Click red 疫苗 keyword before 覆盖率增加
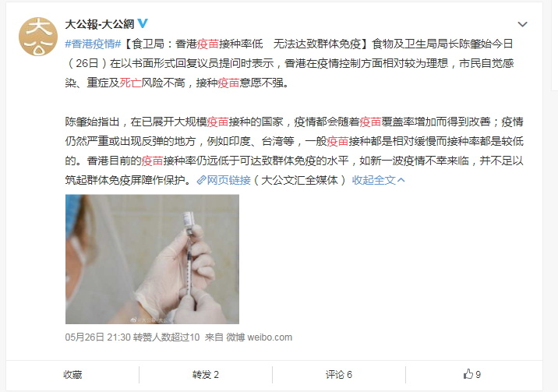This screenshot has height=392, width=558. click(370, 122)
